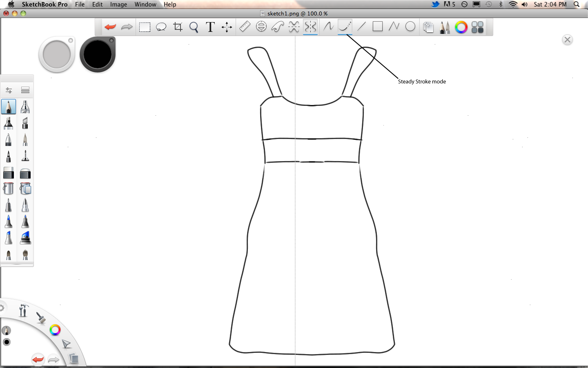Select the Chisel-tip marker brush

pos(25,123)
